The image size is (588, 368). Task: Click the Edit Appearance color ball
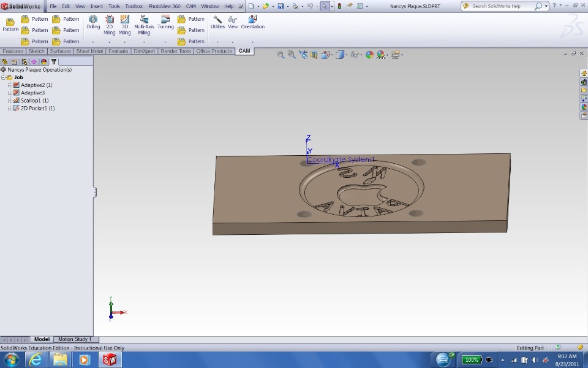click(x=369, y=55)
